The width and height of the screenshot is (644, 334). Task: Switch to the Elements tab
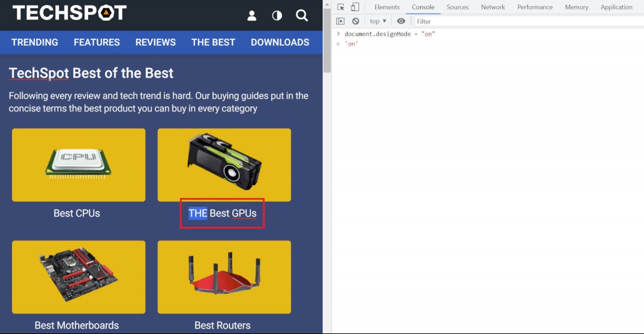point(387,7)
